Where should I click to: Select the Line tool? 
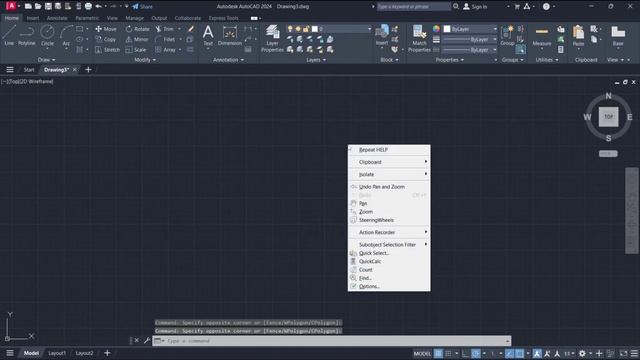[9, 34]
